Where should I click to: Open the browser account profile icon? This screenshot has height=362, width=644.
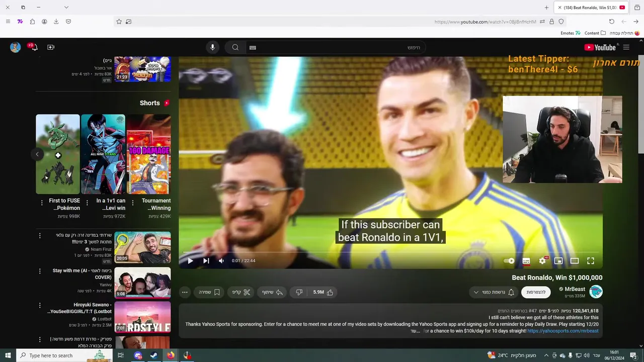(x=44, y=22)
